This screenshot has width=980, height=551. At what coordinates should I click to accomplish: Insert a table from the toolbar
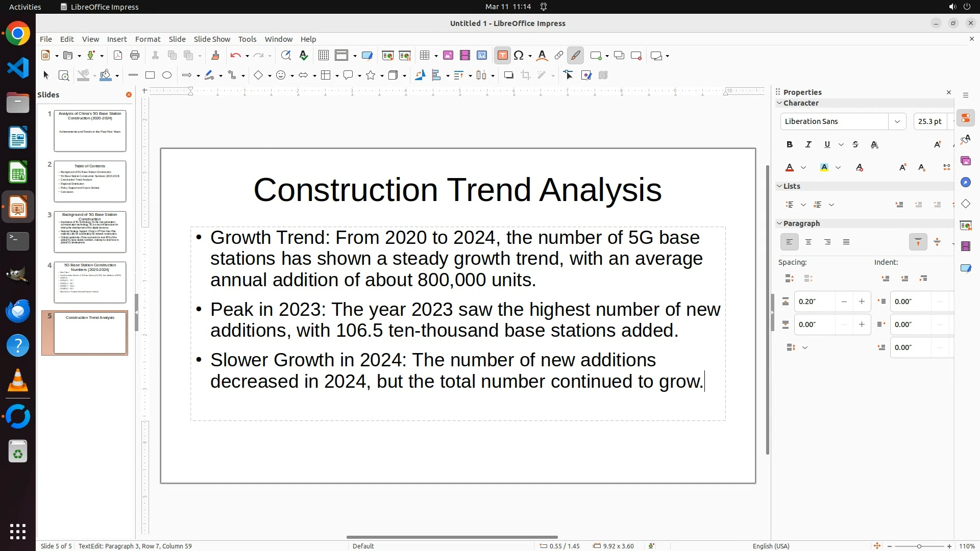(425, 56)
